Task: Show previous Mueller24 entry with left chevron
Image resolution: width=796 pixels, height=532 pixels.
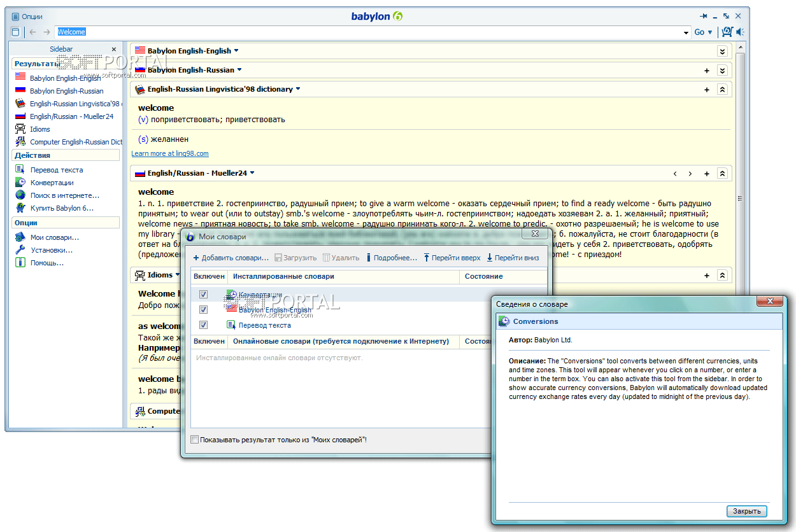Action: [676, 174]
